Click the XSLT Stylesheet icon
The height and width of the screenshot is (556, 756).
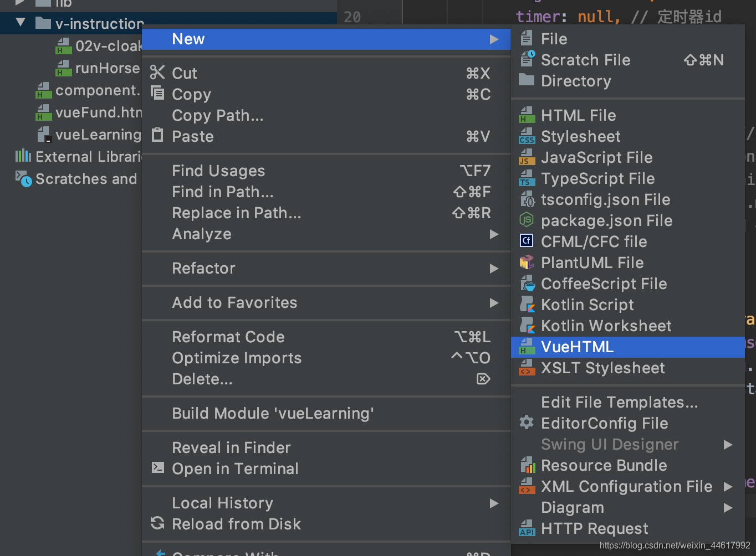527,368
